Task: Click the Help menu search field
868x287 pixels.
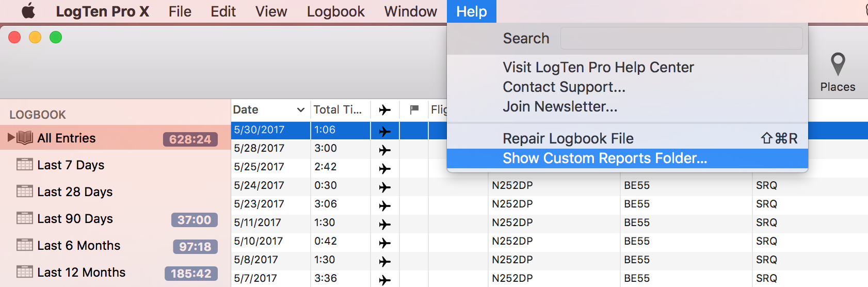Action: coord(681,38)
